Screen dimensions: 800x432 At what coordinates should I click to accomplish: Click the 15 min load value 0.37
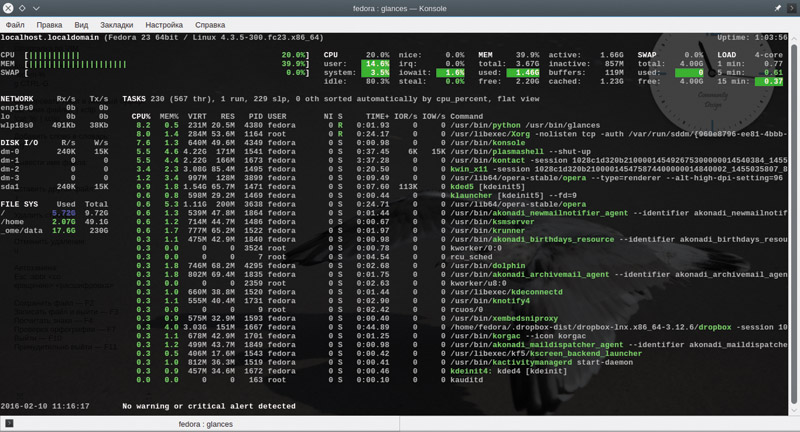pos(769,81)
